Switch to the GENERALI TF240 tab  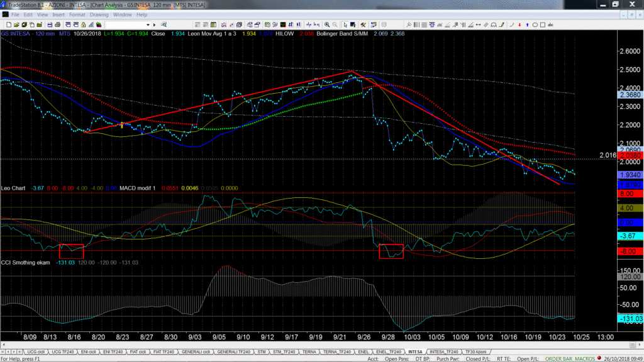click(233, 352)
